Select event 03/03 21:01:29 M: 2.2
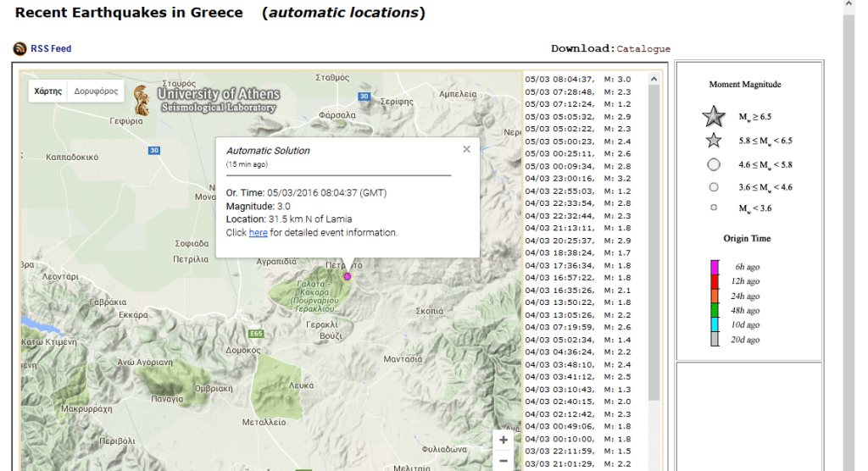Viewport: 868px width, 471px height. 578,464
